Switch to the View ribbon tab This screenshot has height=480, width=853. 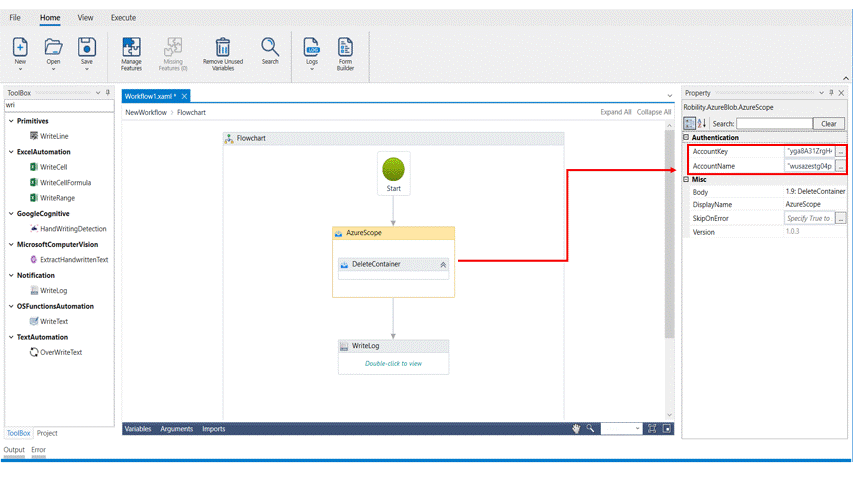click(85, 18)
